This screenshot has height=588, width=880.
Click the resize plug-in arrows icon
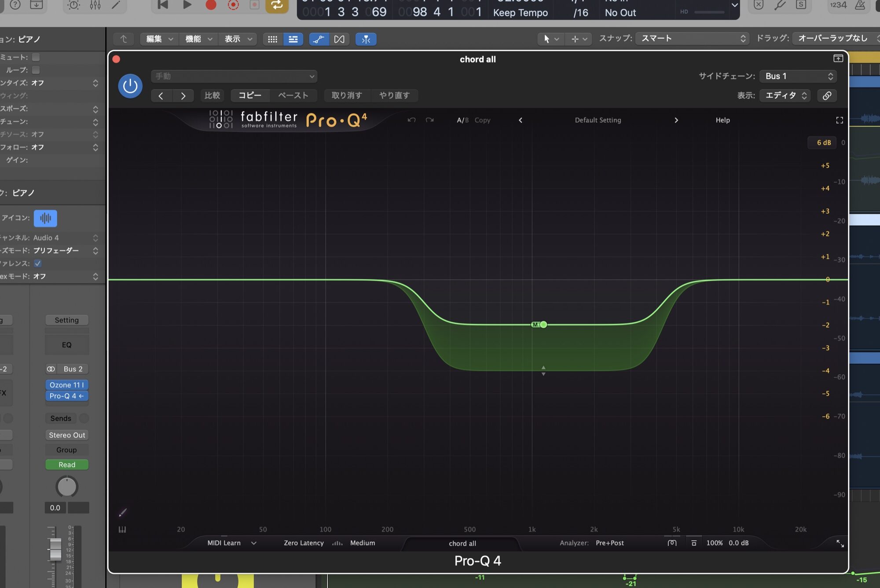pos(840,544)
